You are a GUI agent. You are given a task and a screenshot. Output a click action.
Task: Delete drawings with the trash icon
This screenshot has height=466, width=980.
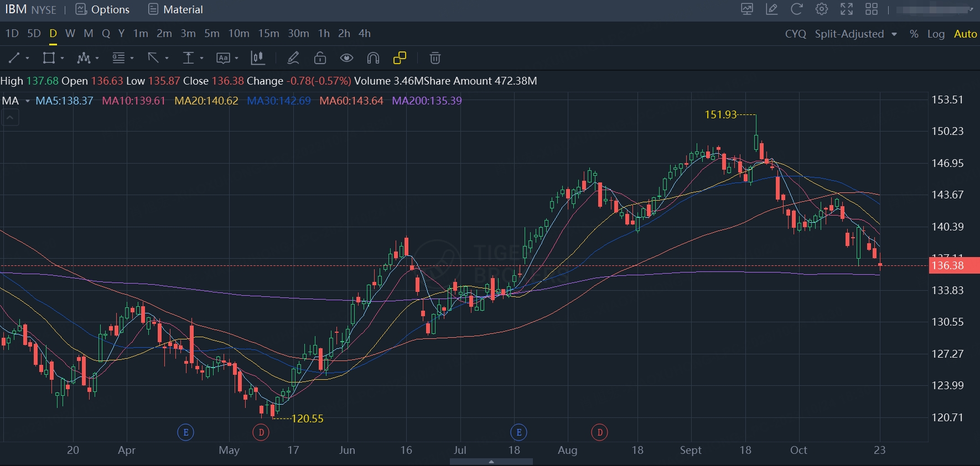(x=435, y=58)
